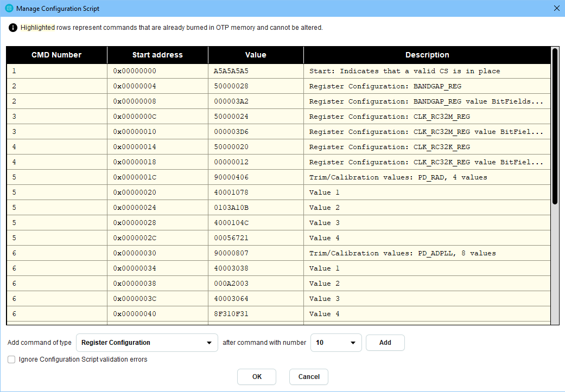Select 'Trim/Calibration values: PD_ADPLL, 8 values'
The width and height of the screenshot is (565, 392).
(427, 253)
